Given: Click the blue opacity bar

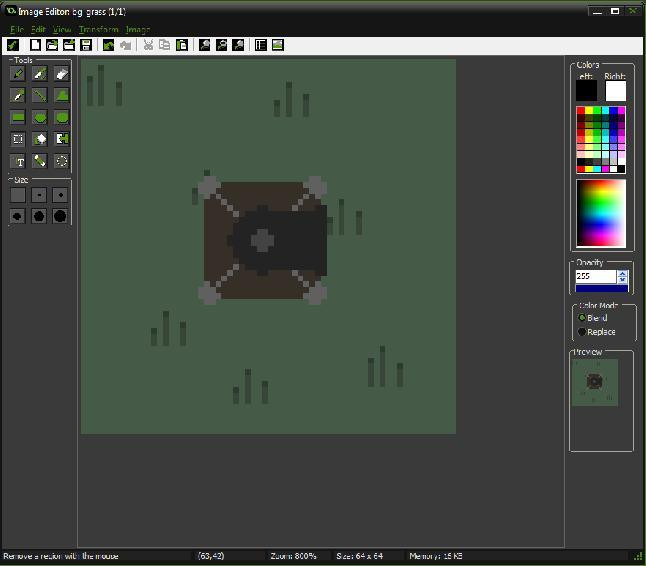Looking at the screenshot, I should pos(602,288).
